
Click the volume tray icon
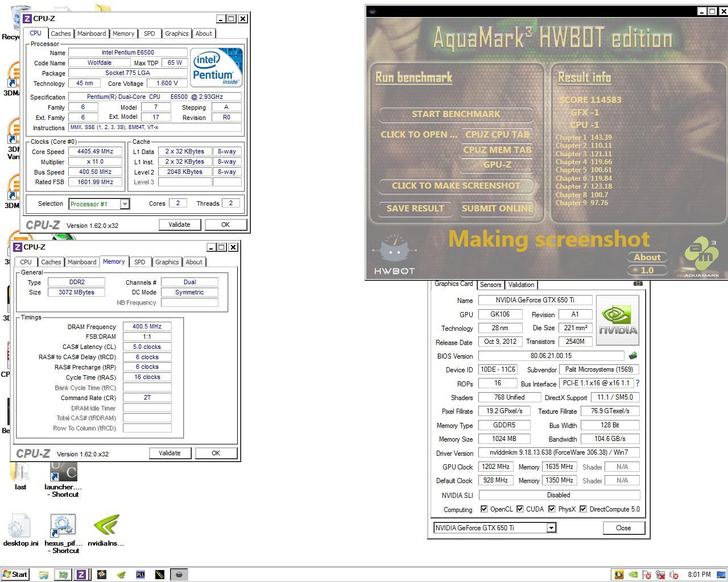pos(674,575)
